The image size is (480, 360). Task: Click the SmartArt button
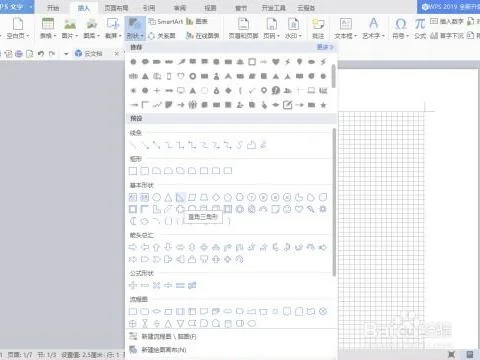click(x=166, y=22)
